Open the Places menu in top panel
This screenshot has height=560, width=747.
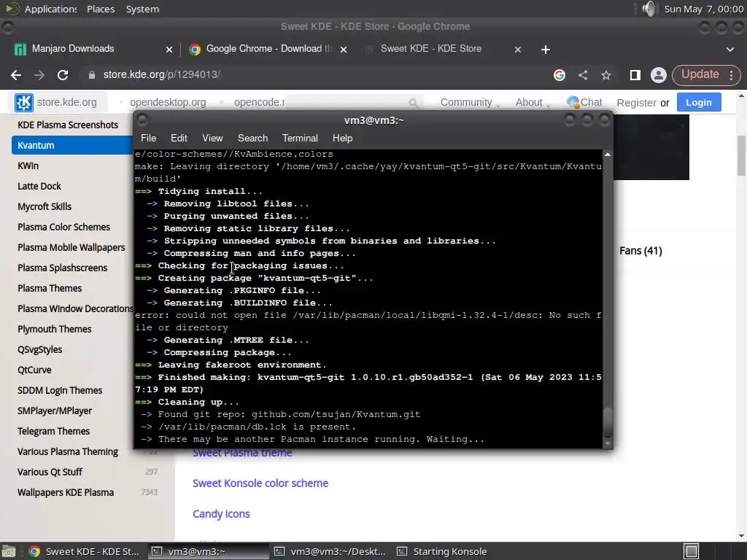point(101,9)
